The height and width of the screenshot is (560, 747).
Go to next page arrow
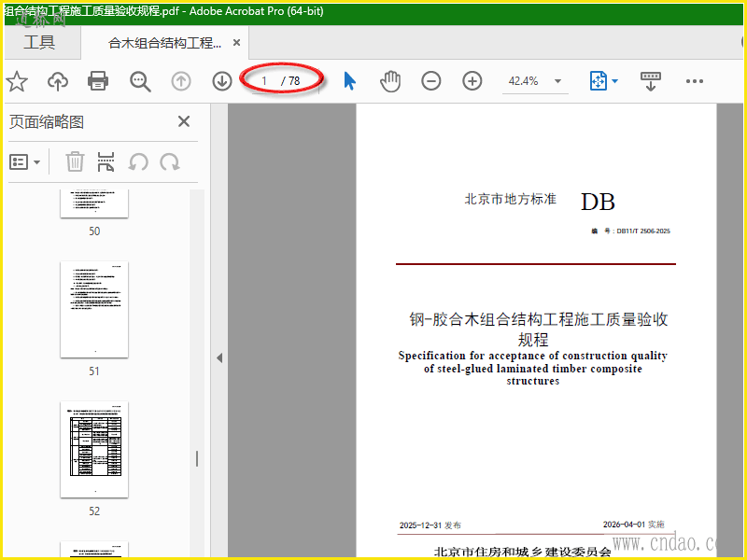tap(222, 81)
